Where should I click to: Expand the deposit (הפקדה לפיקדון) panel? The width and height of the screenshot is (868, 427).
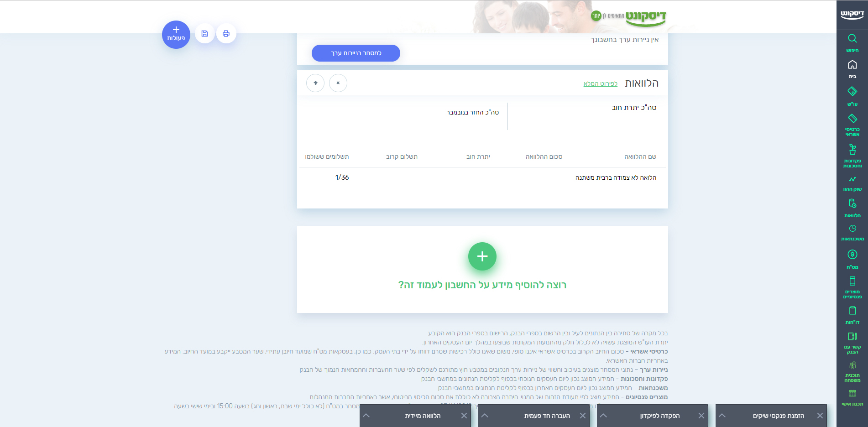click(x=603, y=416)
